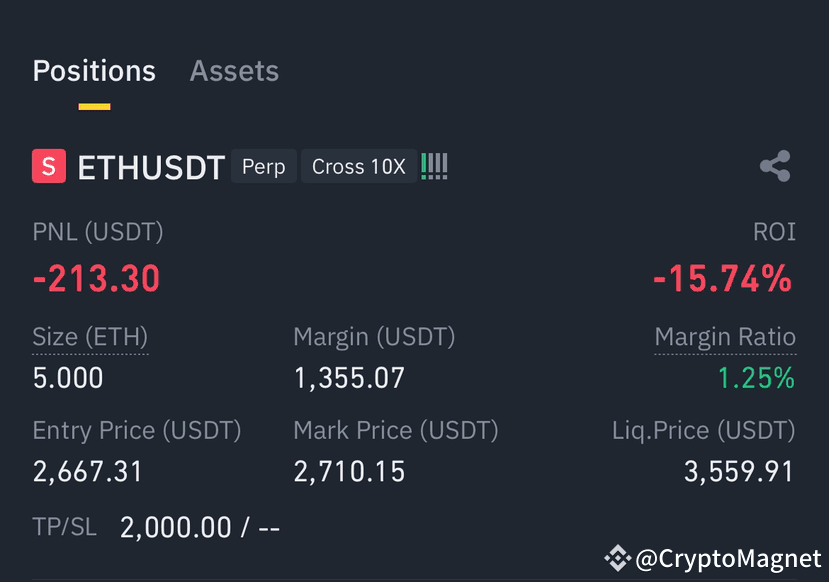Select the Margin amount 1,355.07
The height and width of the screenshot is (582, 829).
(x=349, y=378)
